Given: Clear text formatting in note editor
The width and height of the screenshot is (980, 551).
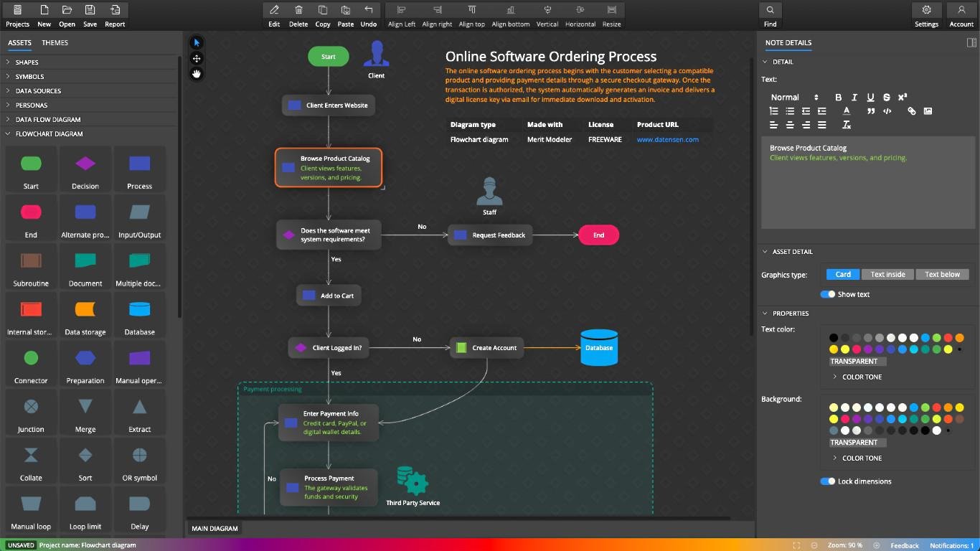Looking at the screenshot, I should 847,125.
